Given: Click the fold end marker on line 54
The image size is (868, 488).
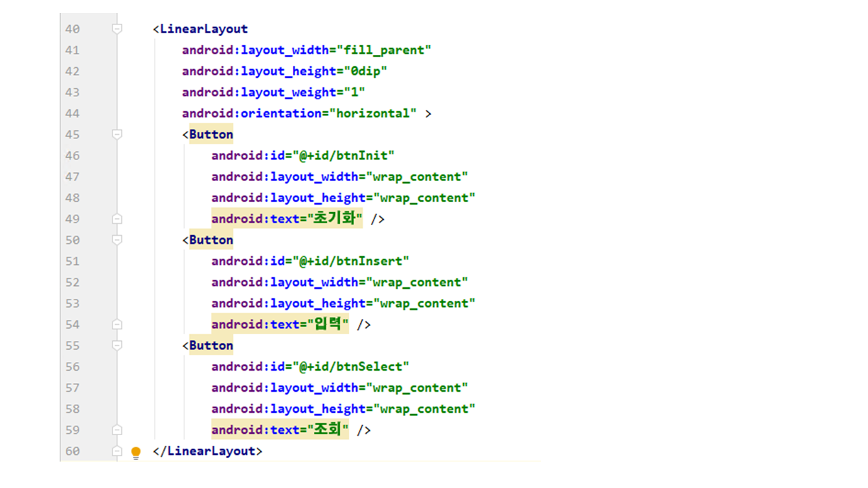Looking at the screenshot, I should [117, 325].
